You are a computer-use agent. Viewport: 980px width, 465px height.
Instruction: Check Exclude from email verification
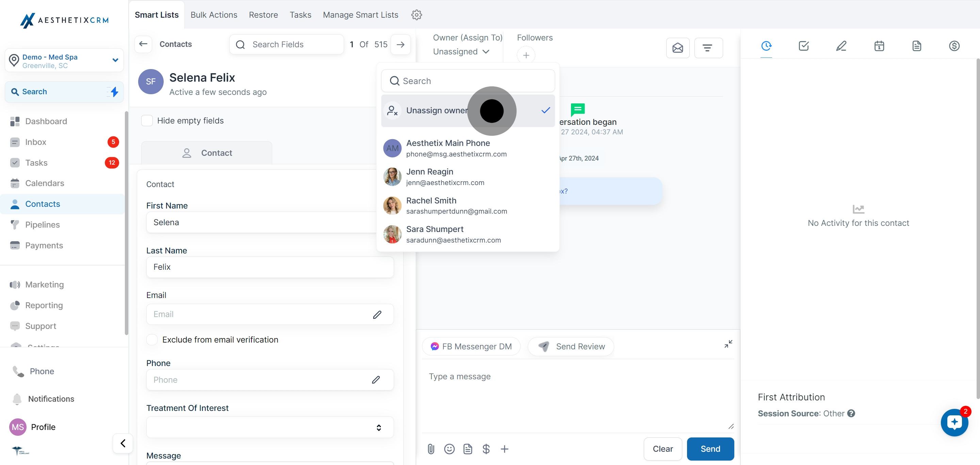pos(152,339)
